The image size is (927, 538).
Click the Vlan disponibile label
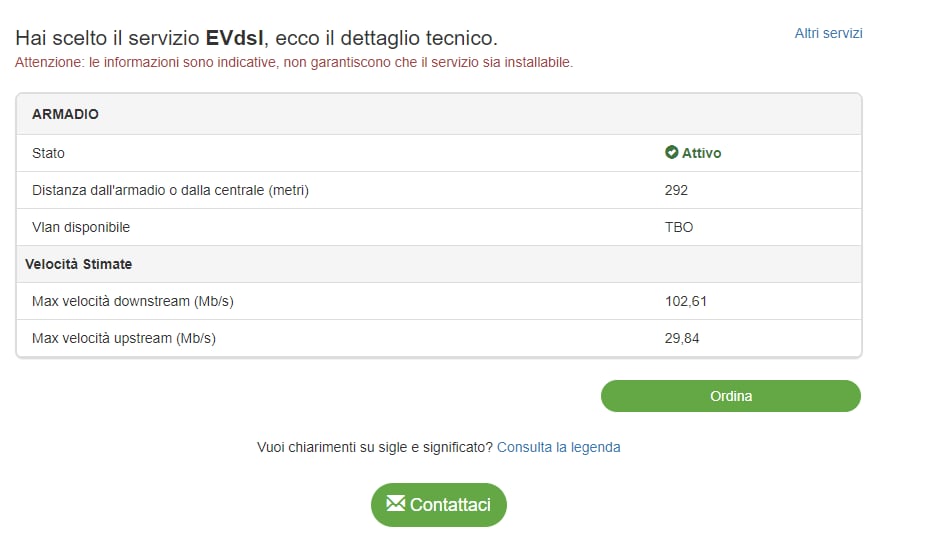click(x=81, y=227)
